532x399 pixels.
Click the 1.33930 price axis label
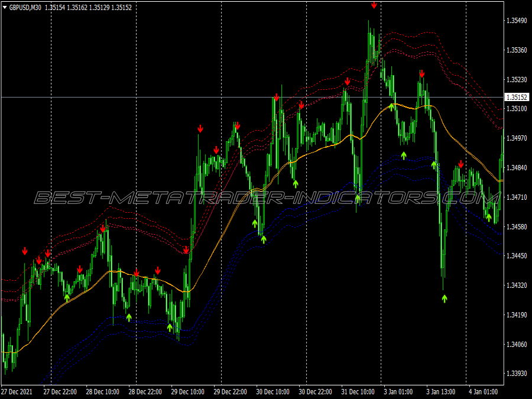pos(517,374)
